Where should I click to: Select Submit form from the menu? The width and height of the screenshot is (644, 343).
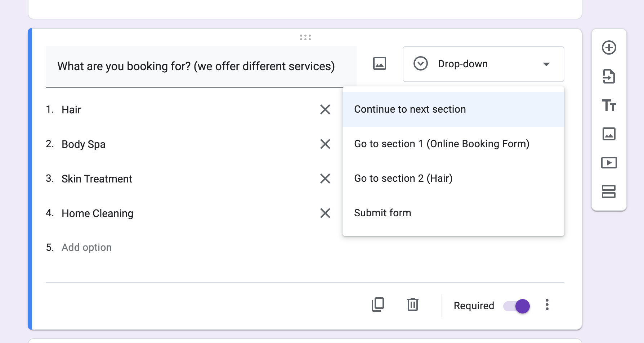(x=383, y=212)
